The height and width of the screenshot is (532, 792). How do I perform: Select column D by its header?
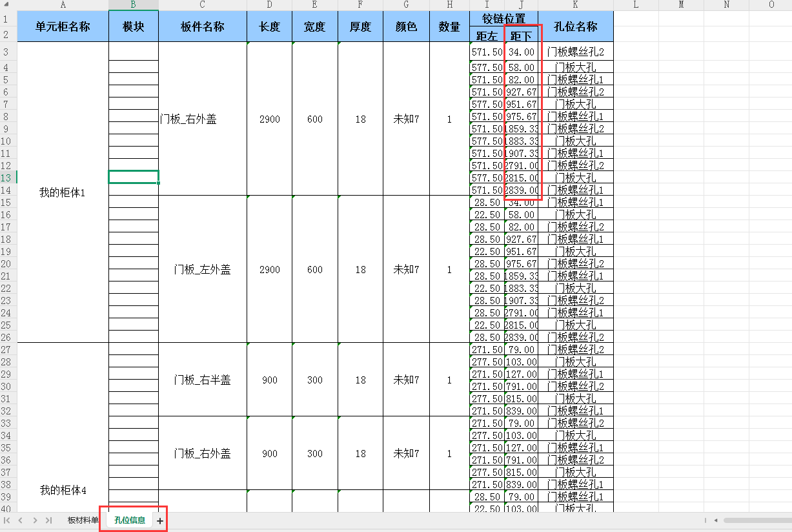(x=269, y=5)
